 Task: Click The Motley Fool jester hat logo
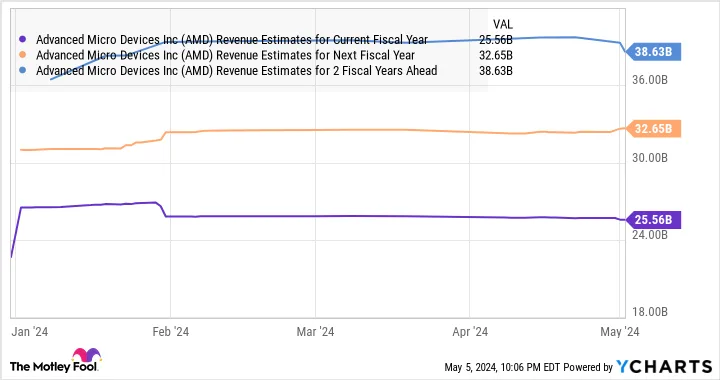pos(86,355)
